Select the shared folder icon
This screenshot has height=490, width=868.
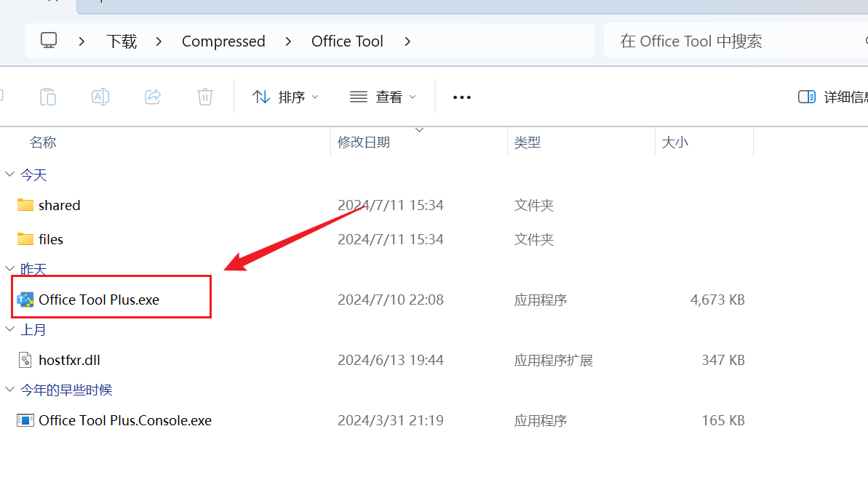tap(25, 205)
